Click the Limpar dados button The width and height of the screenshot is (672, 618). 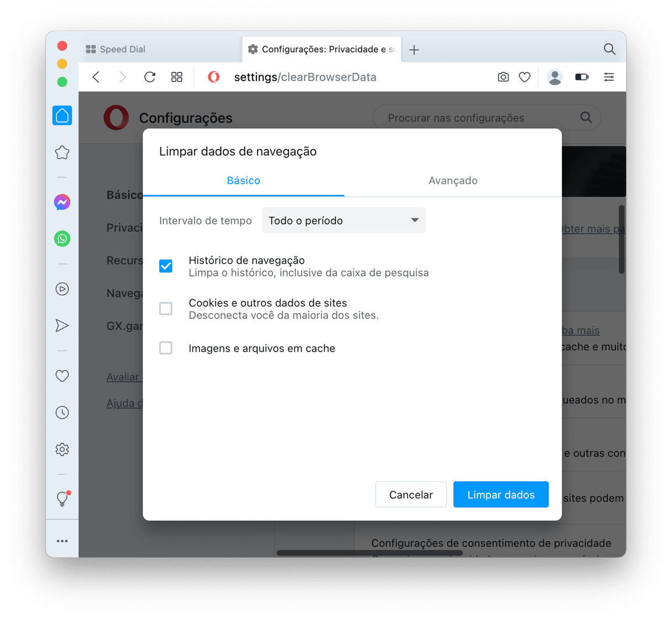pyautogui.click(x=501, y=495)
